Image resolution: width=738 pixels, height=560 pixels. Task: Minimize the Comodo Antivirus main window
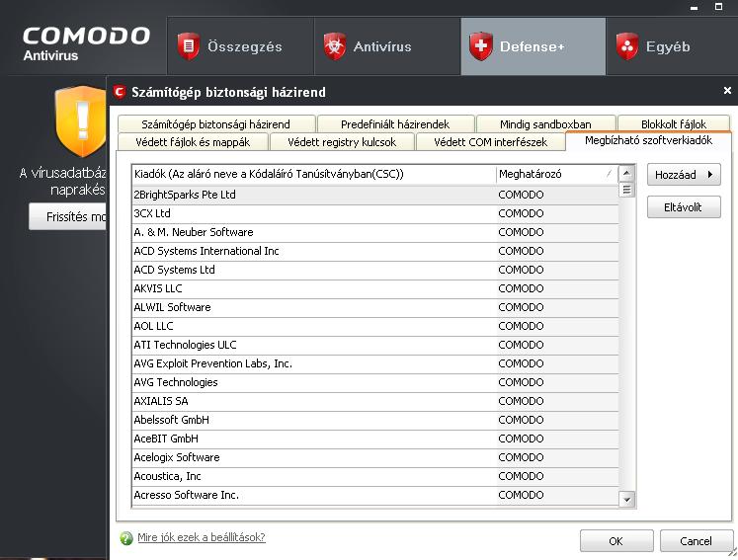coord(695,7)
